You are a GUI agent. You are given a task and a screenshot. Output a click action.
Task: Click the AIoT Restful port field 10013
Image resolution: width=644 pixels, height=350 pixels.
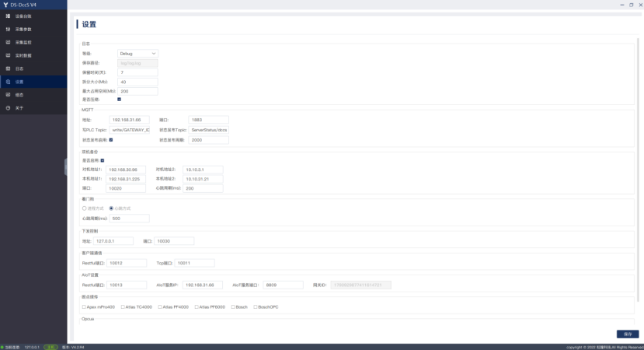[x=127, y=285]
